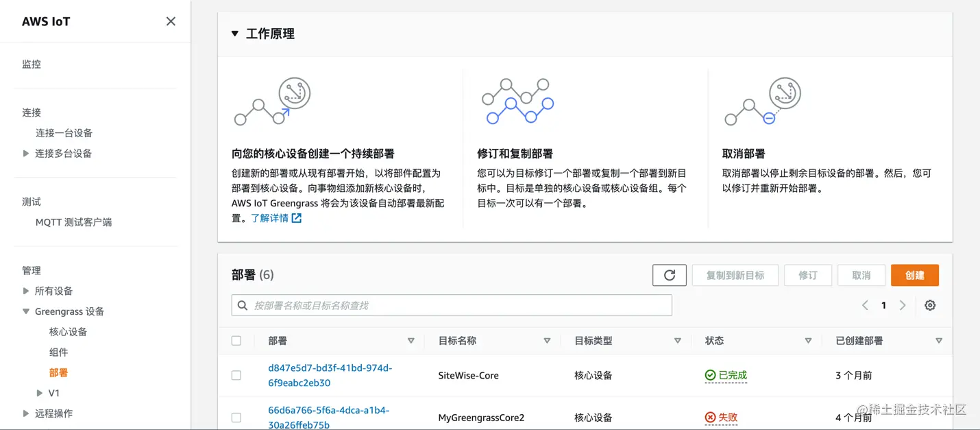Click the 复制到新目标 button
The width and height of the screenshot is (980, 430).
[735, 275]
